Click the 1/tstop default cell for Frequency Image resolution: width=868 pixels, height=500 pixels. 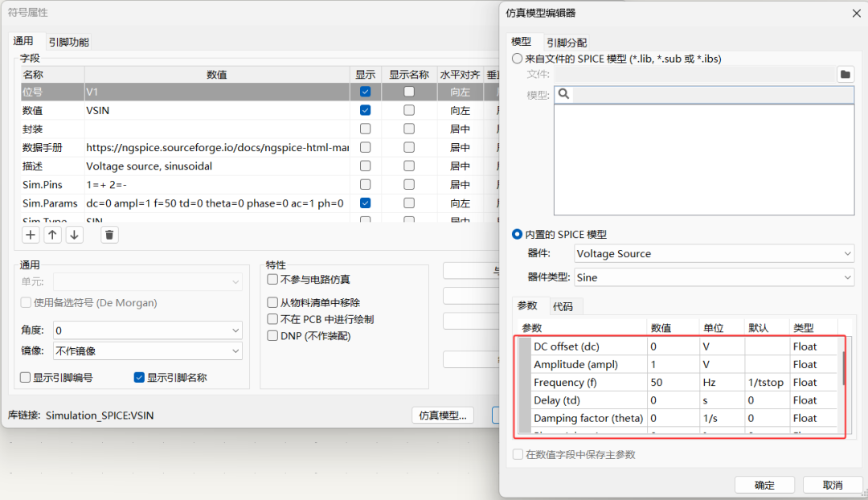767,382
